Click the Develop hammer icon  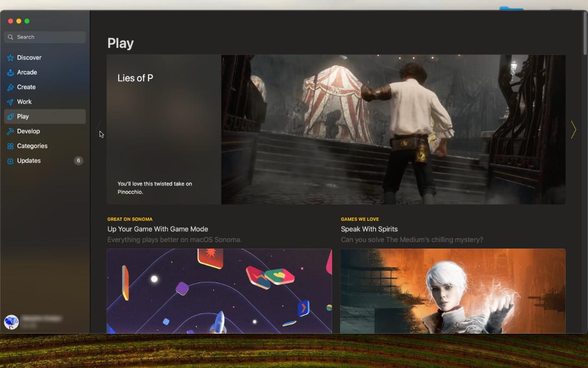[10, 131]
